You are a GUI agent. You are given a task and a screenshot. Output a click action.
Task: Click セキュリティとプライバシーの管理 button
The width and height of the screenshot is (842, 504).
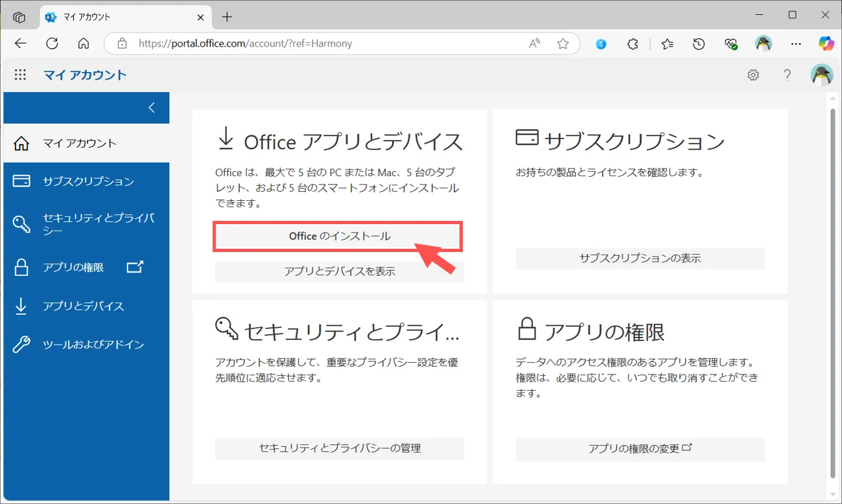pyautogui.click(x=339, y=448)
